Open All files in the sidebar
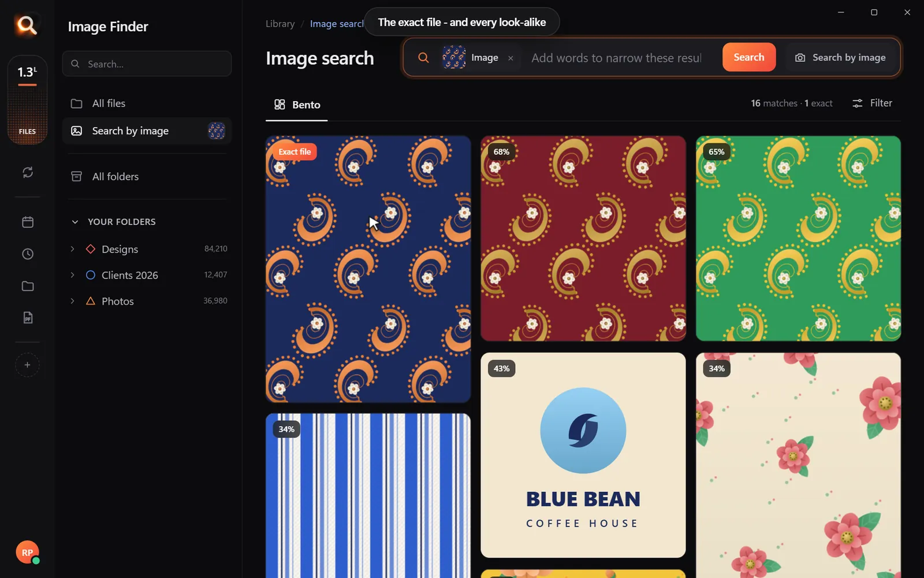Viewport: 924px width, 578px height. [x=147, y=103]
